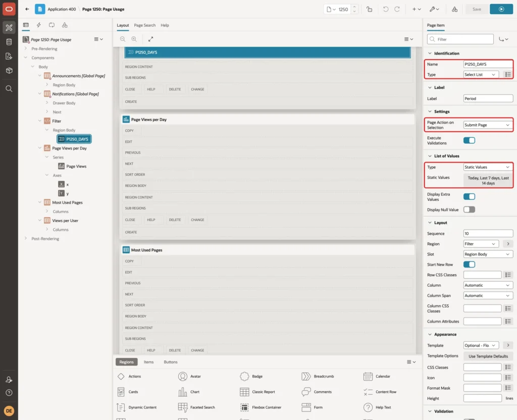
Task: Click Use Template Defaults button
Action: point(488,356)
